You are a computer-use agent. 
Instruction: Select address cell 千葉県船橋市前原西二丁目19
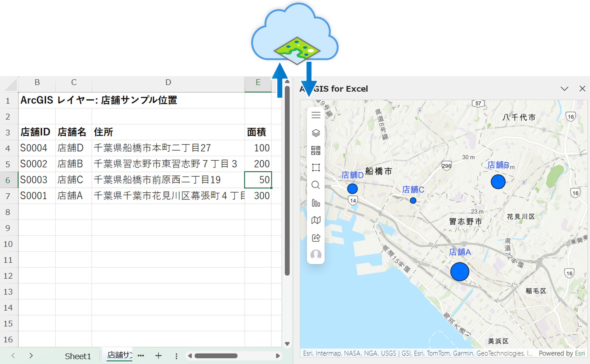pyautogui.click(x=168, y=180)
